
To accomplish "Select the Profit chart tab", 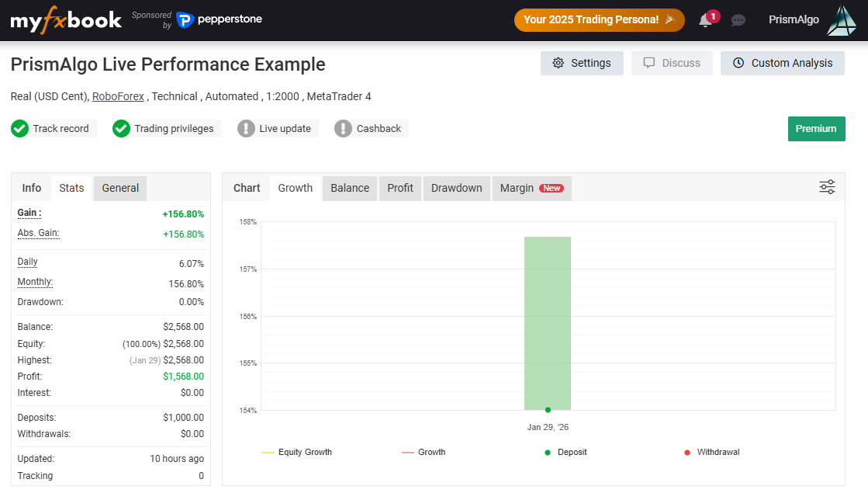I will (400, 189).
